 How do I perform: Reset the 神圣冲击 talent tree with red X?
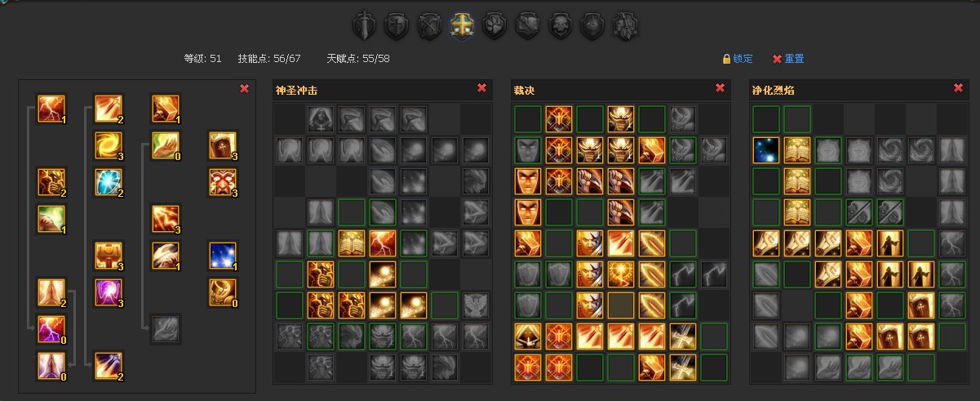tap(481, 88)
